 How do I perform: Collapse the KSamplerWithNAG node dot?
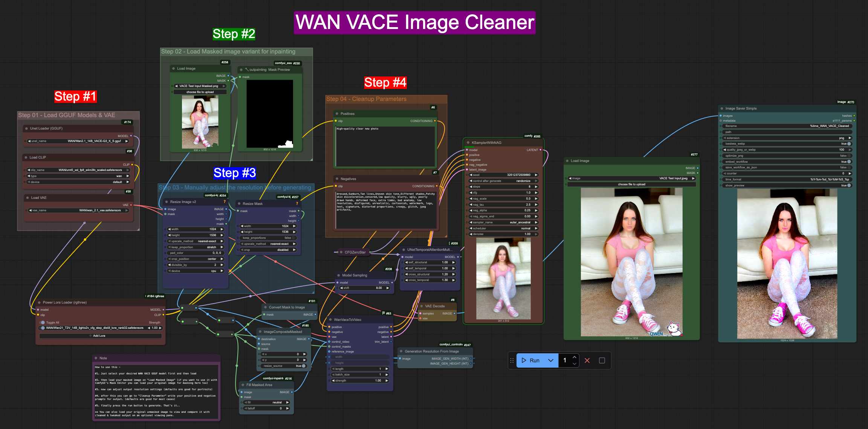[468, 143]
